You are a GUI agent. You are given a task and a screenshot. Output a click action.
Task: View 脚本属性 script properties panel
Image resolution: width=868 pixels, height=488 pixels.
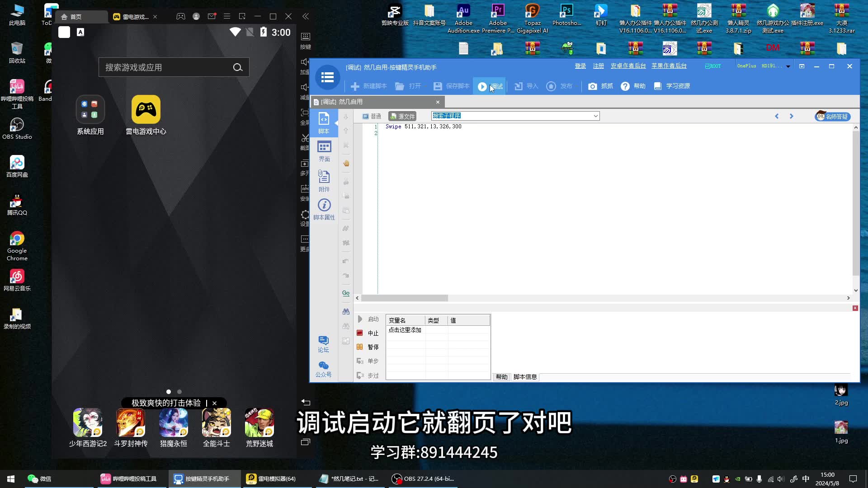324,209
